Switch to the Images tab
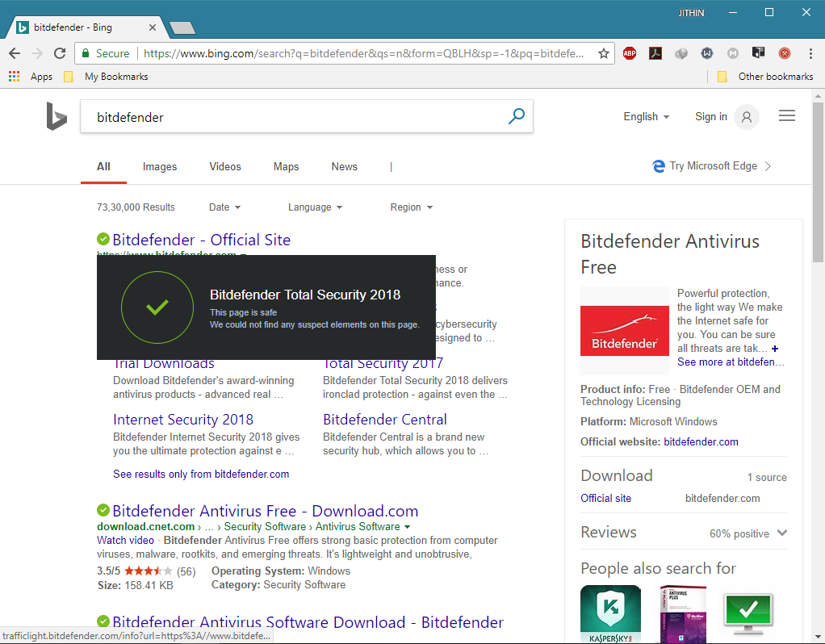The height and width of the screenshot is (644, 825). [x=159, y=167]
